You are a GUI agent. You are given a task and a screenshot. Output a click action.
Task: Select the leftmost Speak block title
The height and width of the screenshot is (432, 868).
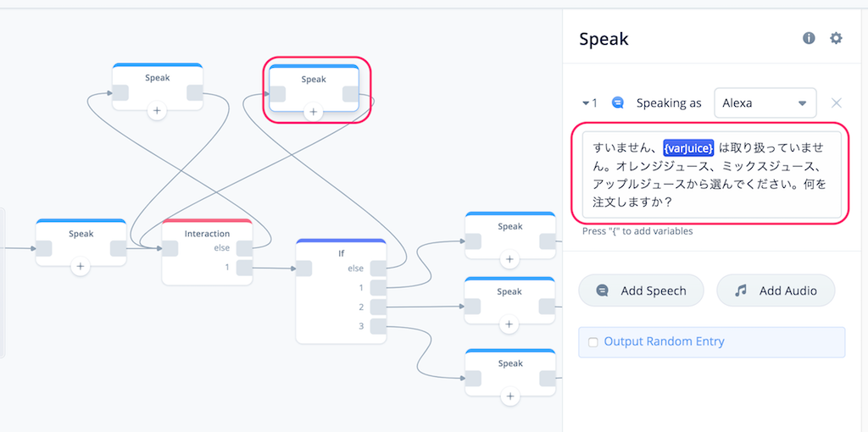[x=81, y=234]
